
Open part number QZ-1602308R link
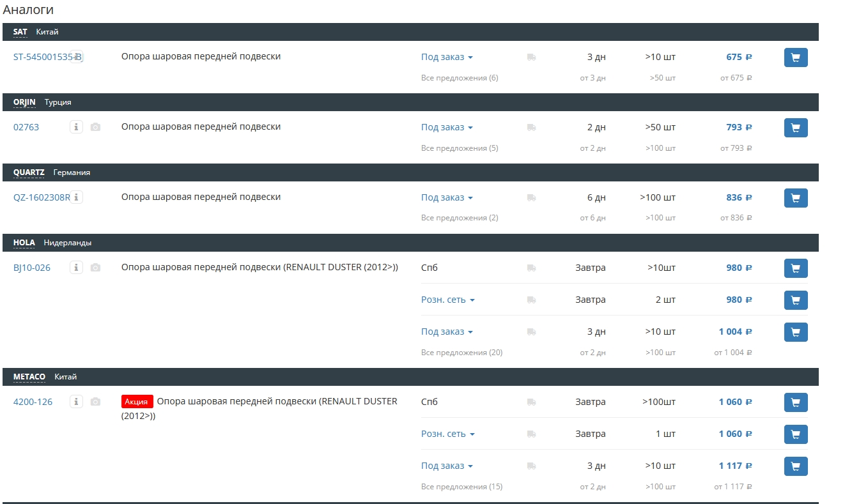[x=42, y=197]
